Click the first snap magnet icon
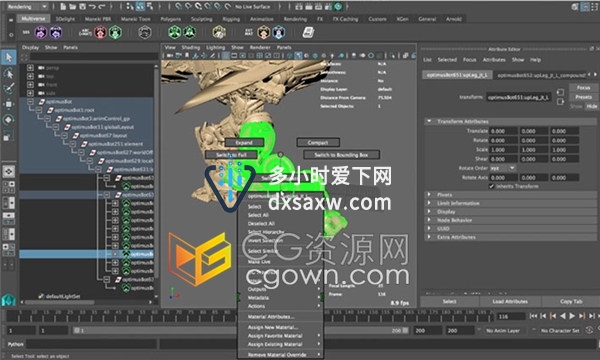Viewport: 600px width, 360px height. click(179, 7)
